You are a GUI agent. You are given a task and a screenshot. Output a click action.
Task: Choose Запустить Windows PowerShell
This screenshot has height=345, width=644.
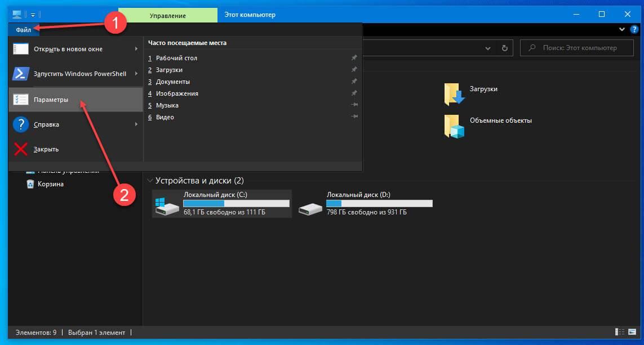coord(75,74)
